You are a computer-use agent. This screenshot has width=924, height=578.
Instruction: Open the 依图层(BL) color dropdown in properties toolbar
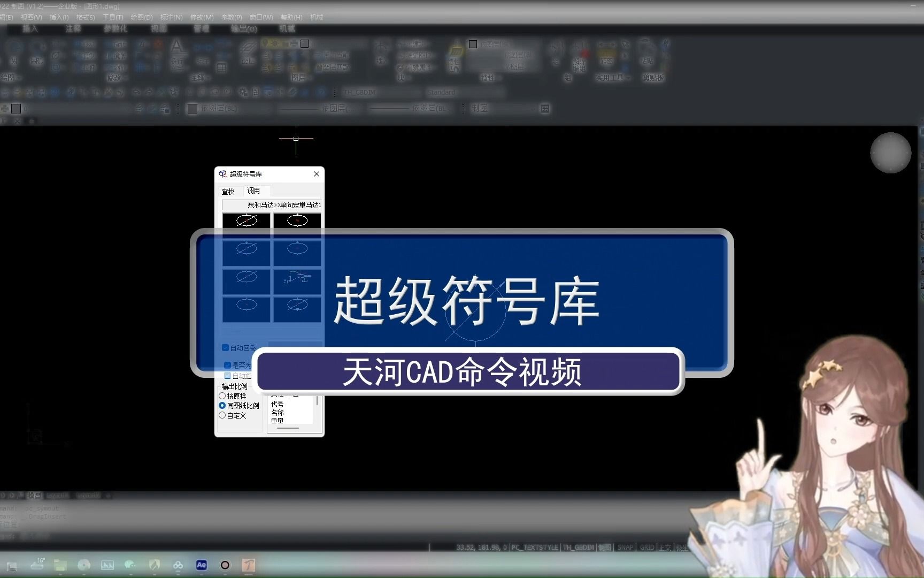point(229,109)
